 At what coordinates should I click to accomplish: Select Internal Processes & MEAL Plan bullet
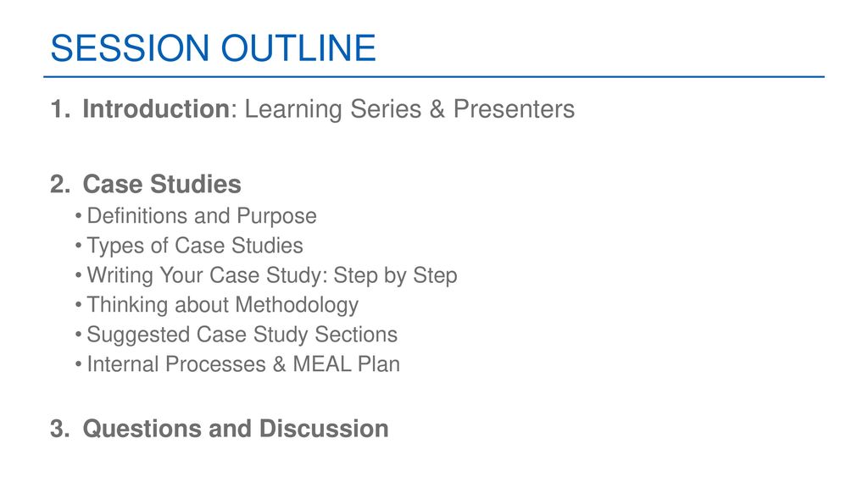pyautogui.click(x=243, y=364)
